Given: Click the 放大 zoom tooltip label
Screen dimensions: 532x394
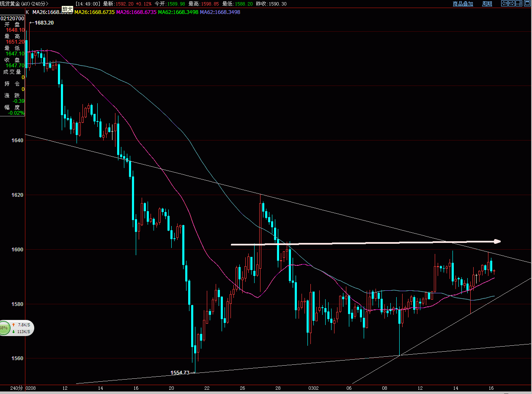Looking at the screenshot, I should pos(67,9).
